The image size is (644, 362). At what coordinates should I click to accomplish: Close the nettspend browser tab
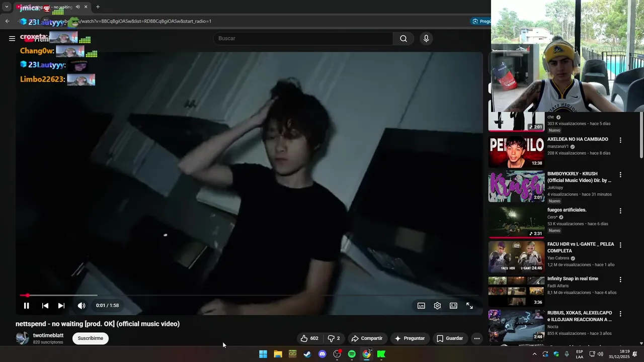click(x=86, y=7)
